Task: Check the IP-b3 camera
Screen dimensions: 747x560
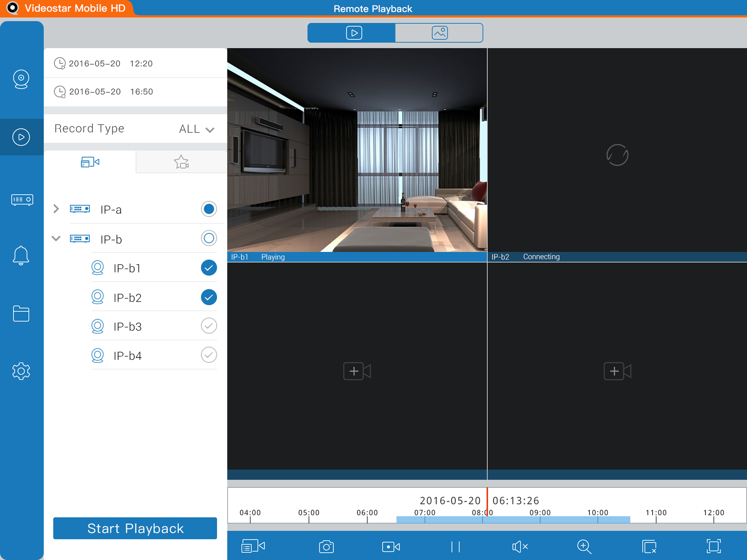Action: tap(209, 326)
